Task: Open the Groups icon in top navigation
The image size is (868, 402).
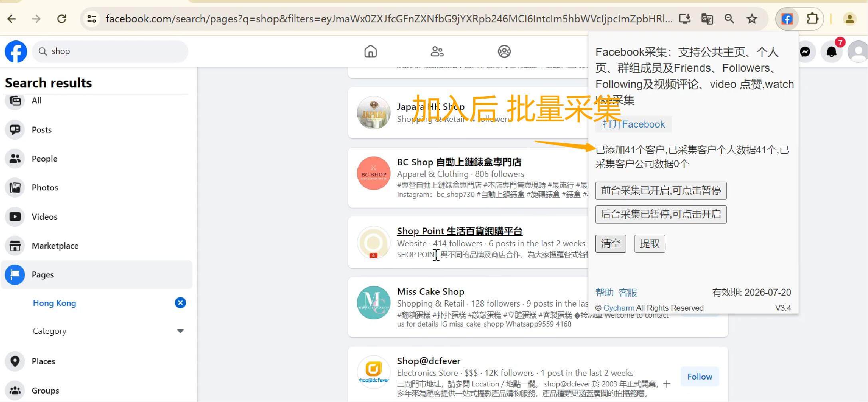Action: click(x=504, y=51)
